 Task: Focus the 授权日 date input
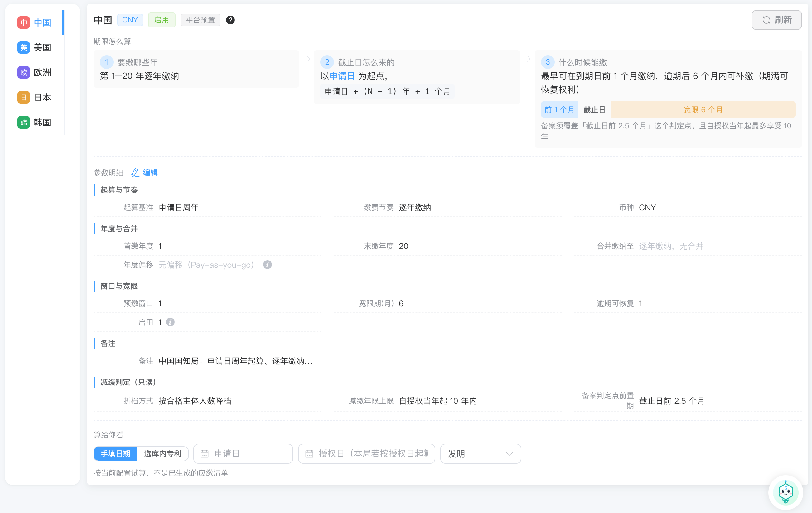(366, 454)
